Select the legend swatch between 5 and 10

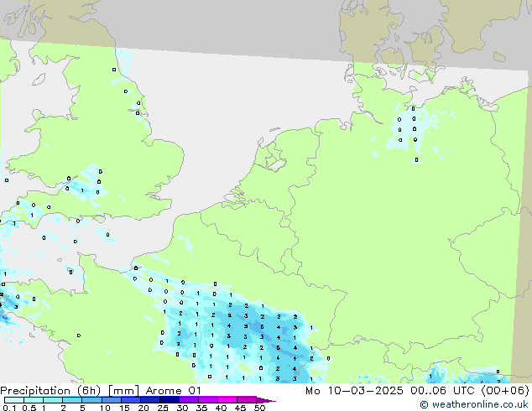point(91,400)
